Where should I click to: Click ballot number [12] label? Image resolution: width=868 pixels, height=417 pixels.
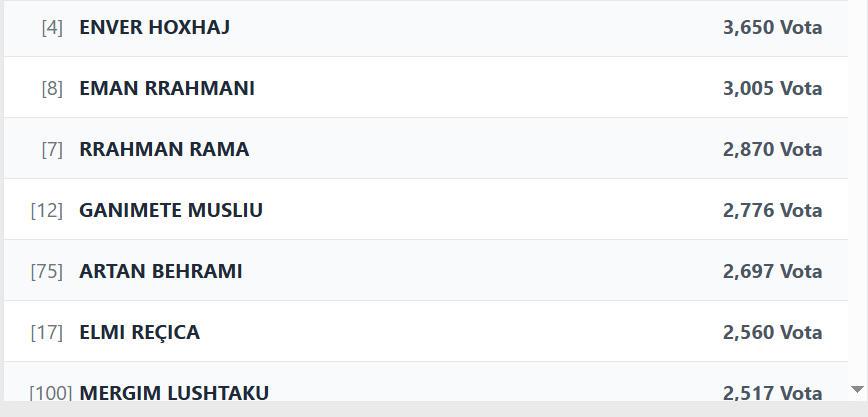[x=47, y=210]
